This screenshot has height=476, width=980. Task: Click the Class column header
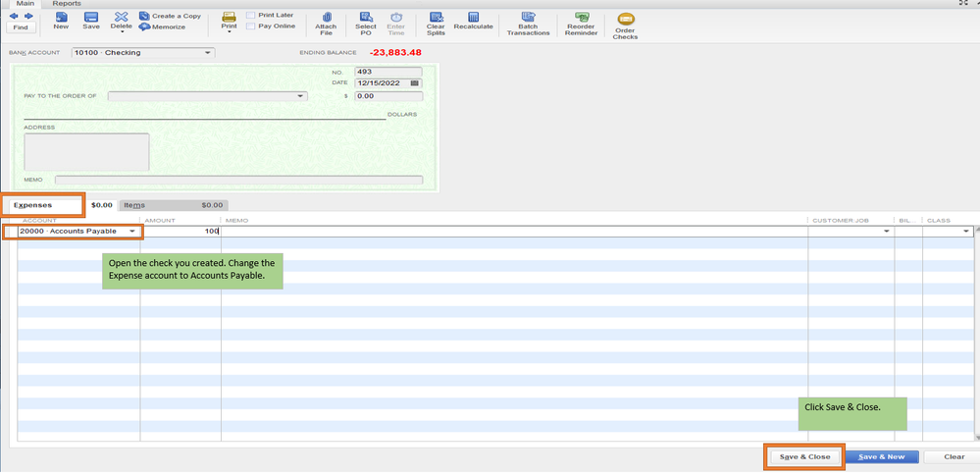pos(938,221)
